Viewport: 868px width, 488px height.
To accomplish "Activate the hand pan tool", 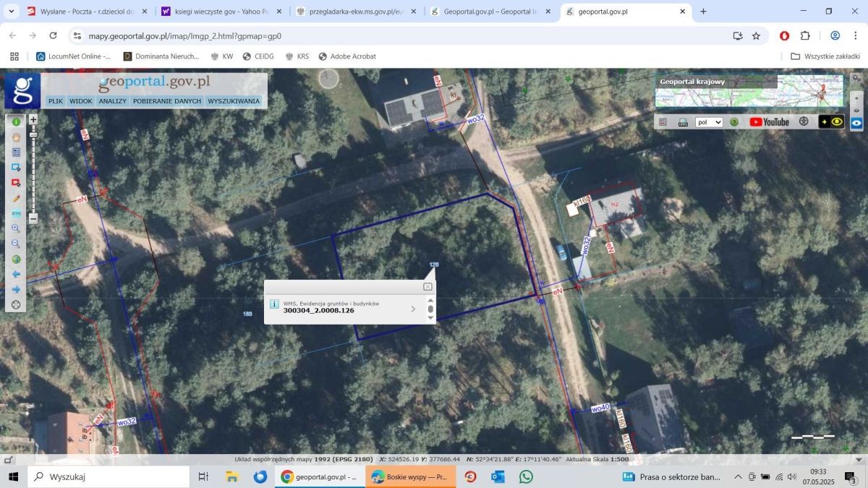I will [16, 137].
